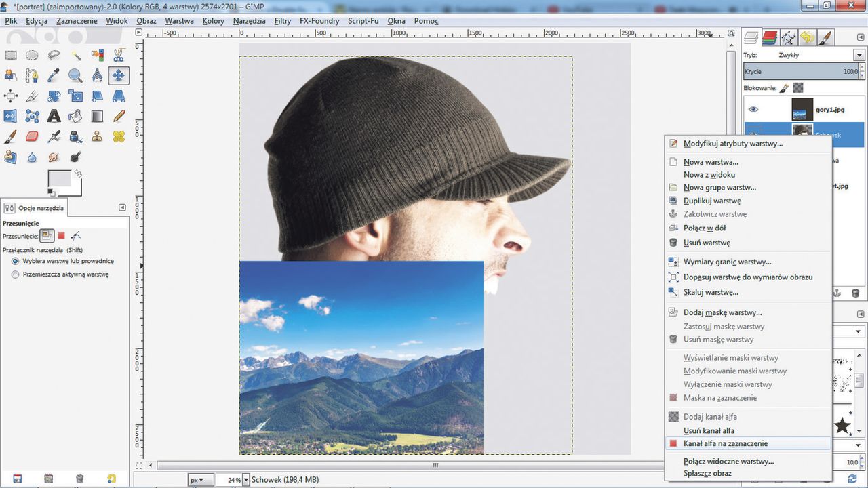Choose 'Skaluj warstwę...' menu entry
Image resolution: width=868 pixels, height=488 pixels.
click(x=747, y=292)
